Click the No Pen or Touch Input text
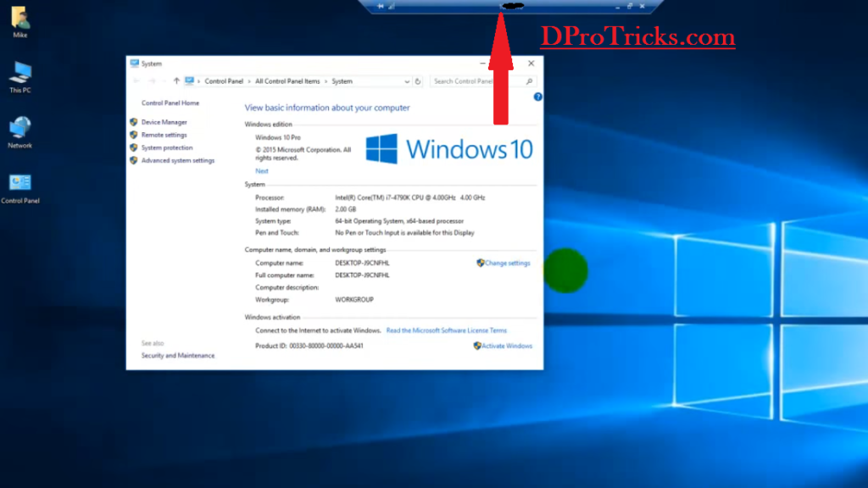Image resolution: width=868 pixels, height=488 pixels. tap(404, 233)
